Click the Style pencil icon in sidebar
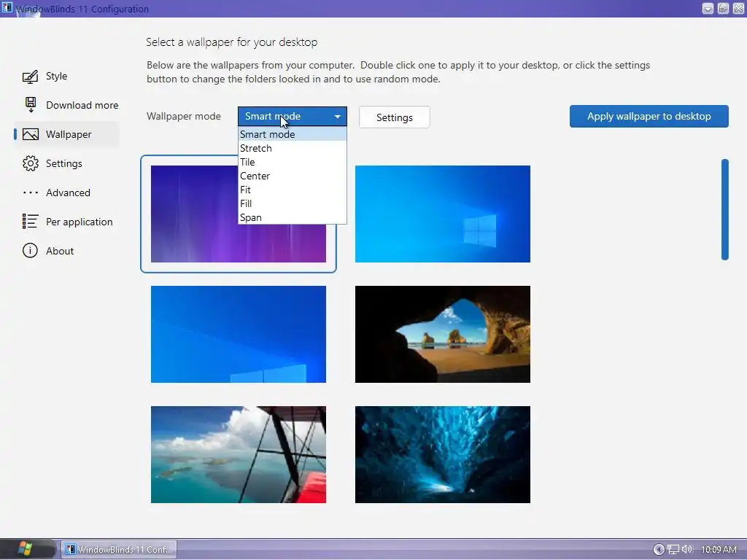 30,76
